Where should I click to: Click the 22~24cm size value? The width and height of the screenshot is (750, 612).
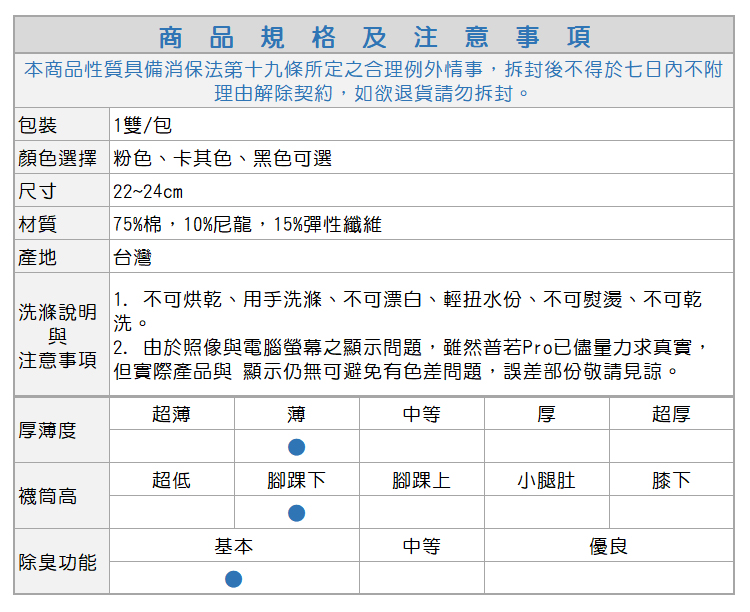coord(148,191)
